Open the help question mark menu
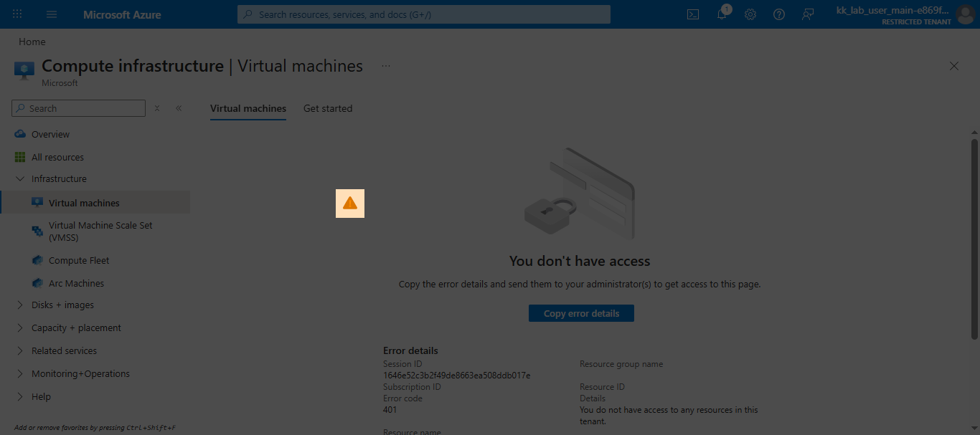The width and height of the screenshot is (980, 435). (x=779, y=14)
